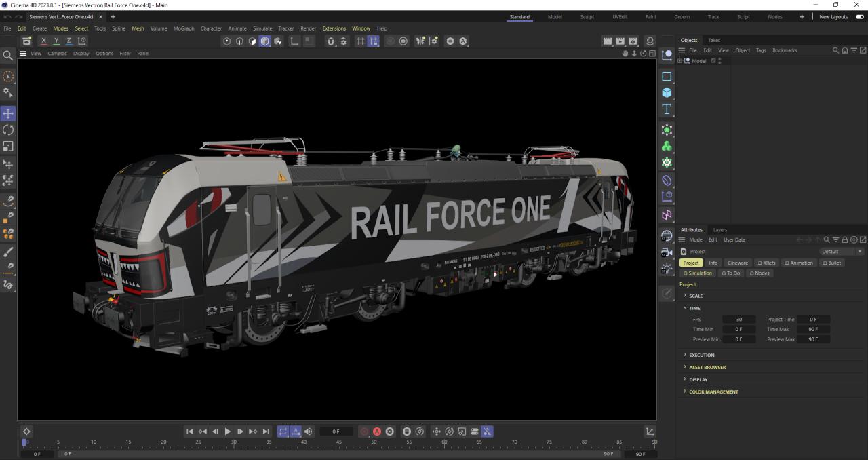Click the Text spline tool icon
Viewport: 868px width, 460px height.
coord(667,109)
